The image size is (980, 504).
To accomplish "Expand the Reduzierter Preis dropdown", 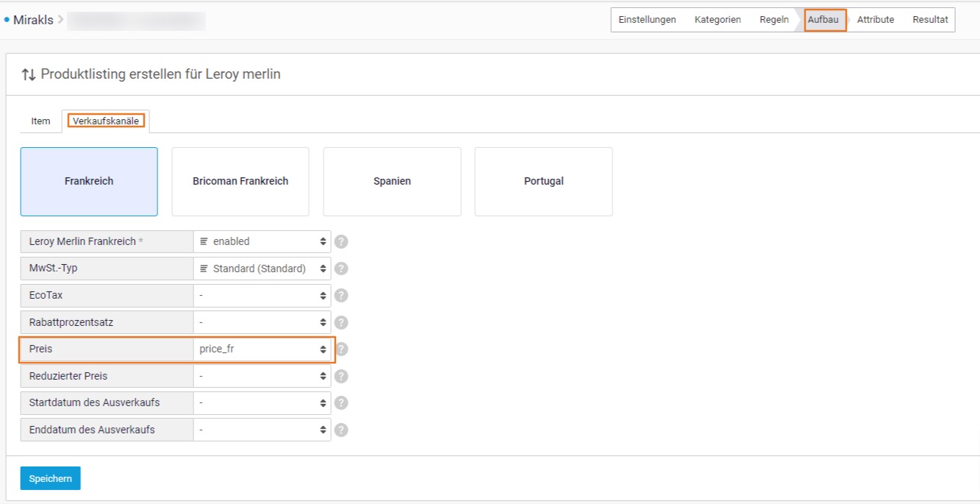I will 262,376.
